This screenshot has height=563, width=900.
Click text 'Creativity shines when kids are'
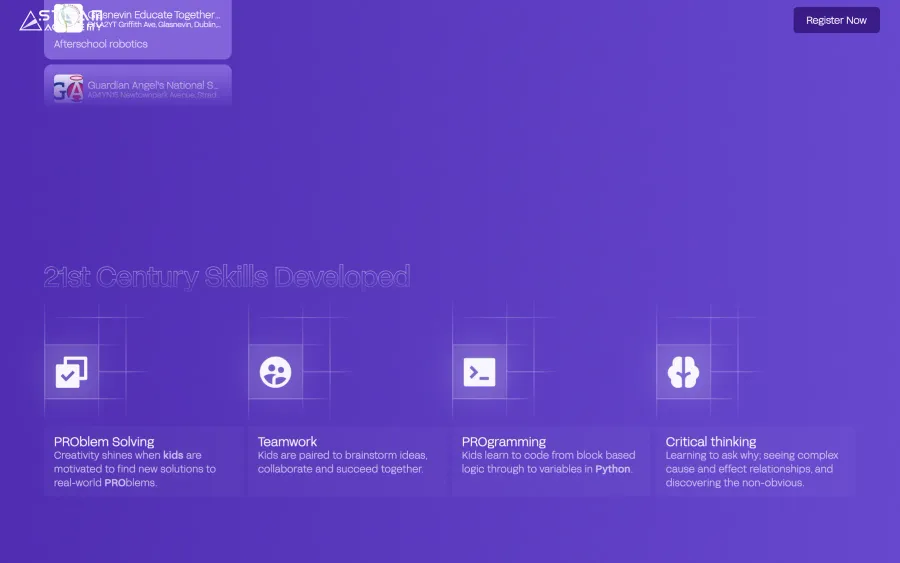pyautogui.click(x=127, y=455)
